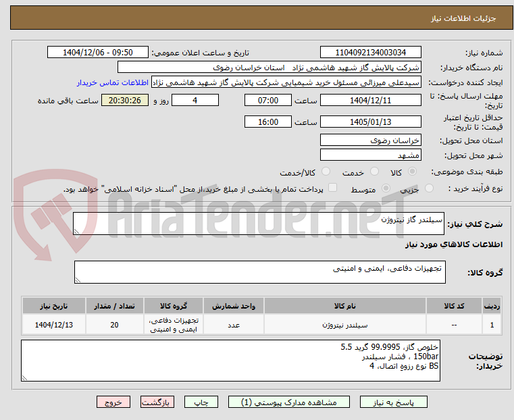
Task: Click the نام کالا column header
Action: [345, 306]
